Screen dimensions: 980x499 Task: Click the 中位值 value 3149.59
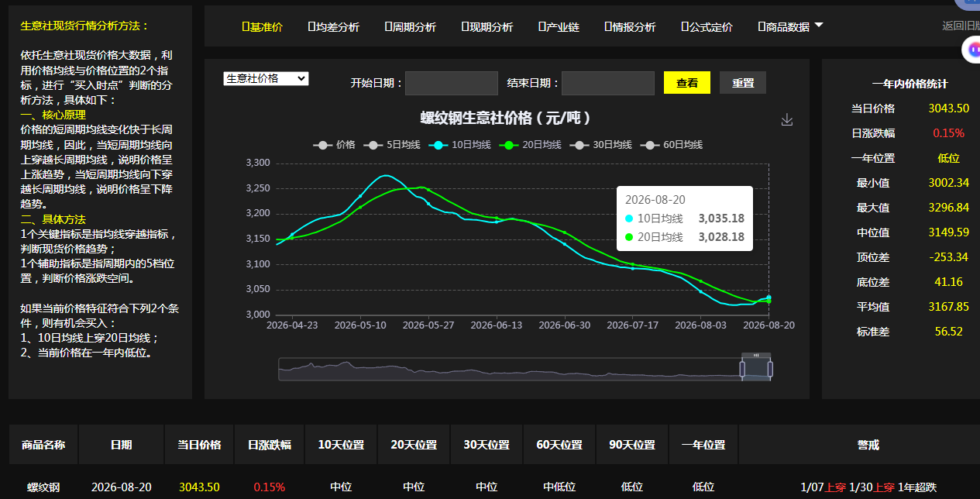point(948,232)
